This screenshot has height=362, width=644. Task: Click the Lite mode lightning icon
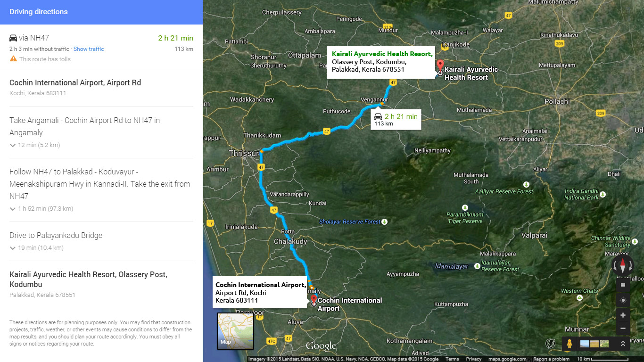pos(550,344)
